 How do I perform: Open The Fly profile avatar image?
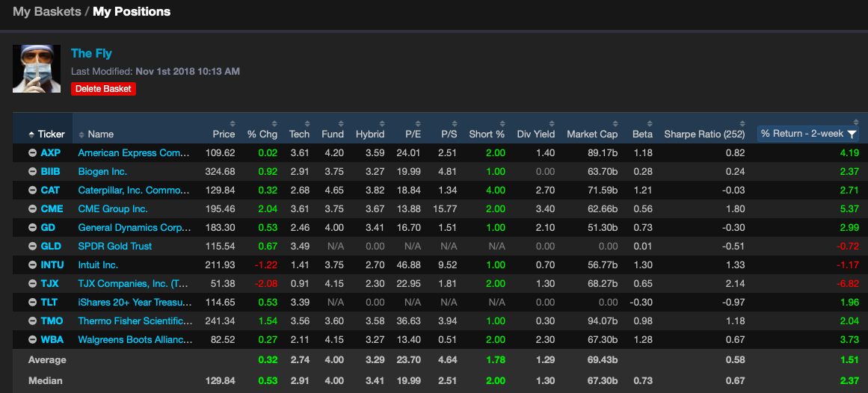pyautogui.click(x=37, y=69)
